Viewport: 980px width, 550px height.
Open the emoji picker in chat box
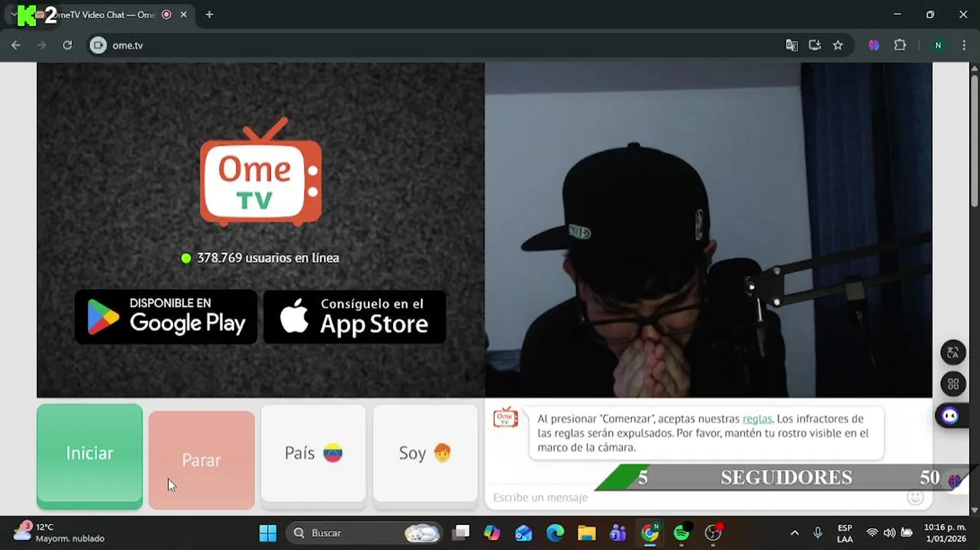pos(915,497)
